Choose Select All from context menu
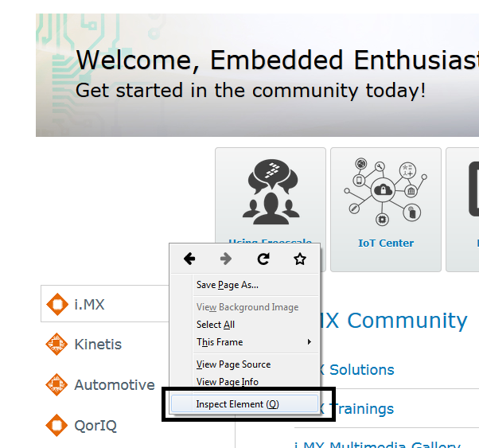This screenshot has height=448, width=479. [216, 325]
